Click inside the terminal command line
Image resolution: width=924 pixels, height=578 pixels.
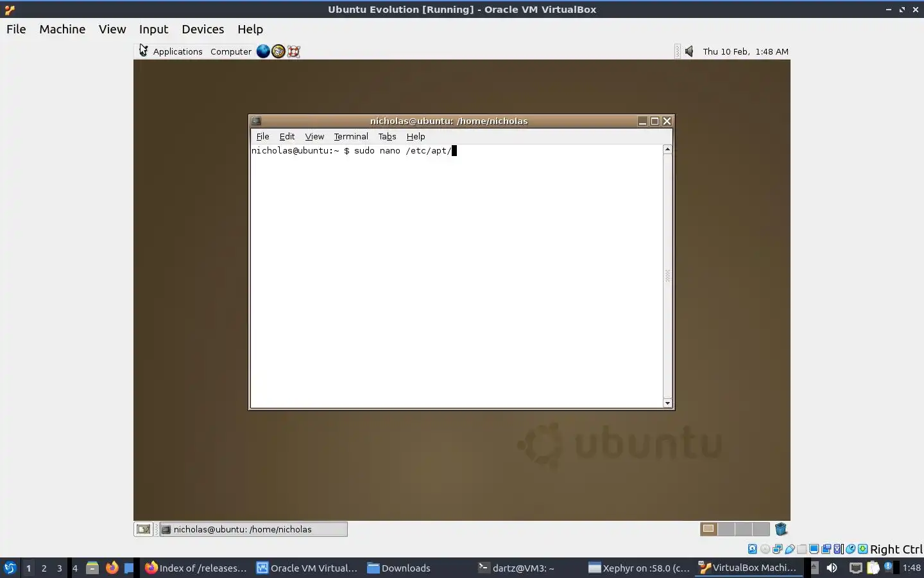click(354, 151)
